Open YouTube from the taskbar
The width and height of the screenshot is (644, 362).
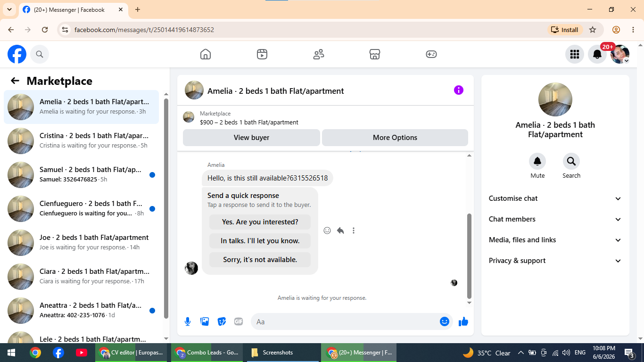pyautogui.click(x=81, y=353)
